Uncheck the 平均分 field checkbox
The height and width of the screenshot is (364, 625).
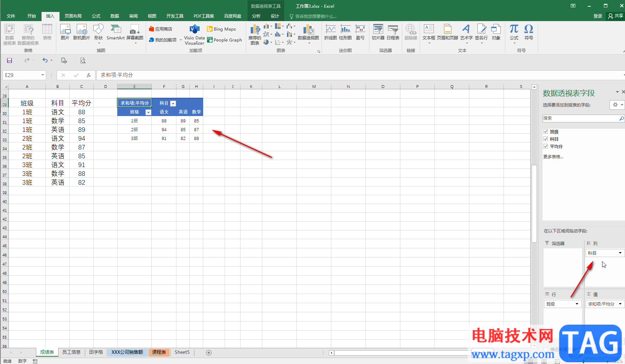[546, 146]
